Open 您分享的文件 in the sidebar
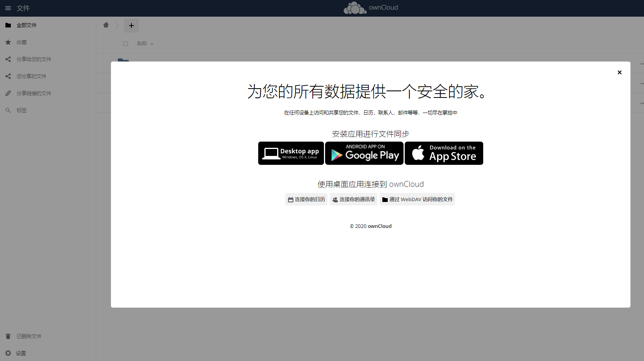The image size is (644, 361). point(48,76)
